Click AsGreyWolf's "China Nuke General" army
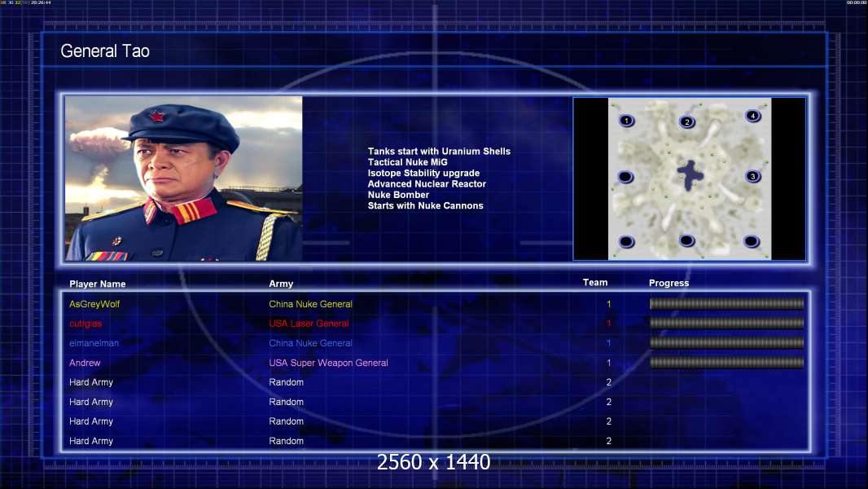 coord(310,304)
